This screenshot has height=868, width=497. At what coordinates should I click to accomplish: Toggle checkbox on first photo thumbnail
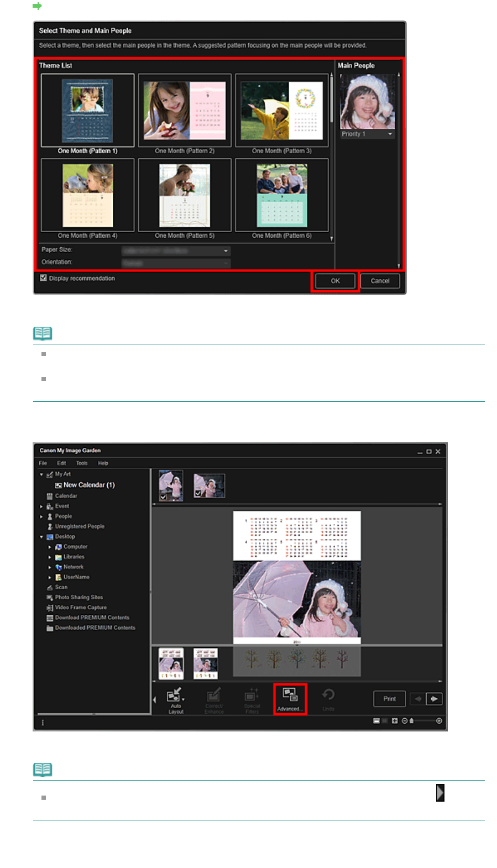[163, 497]
